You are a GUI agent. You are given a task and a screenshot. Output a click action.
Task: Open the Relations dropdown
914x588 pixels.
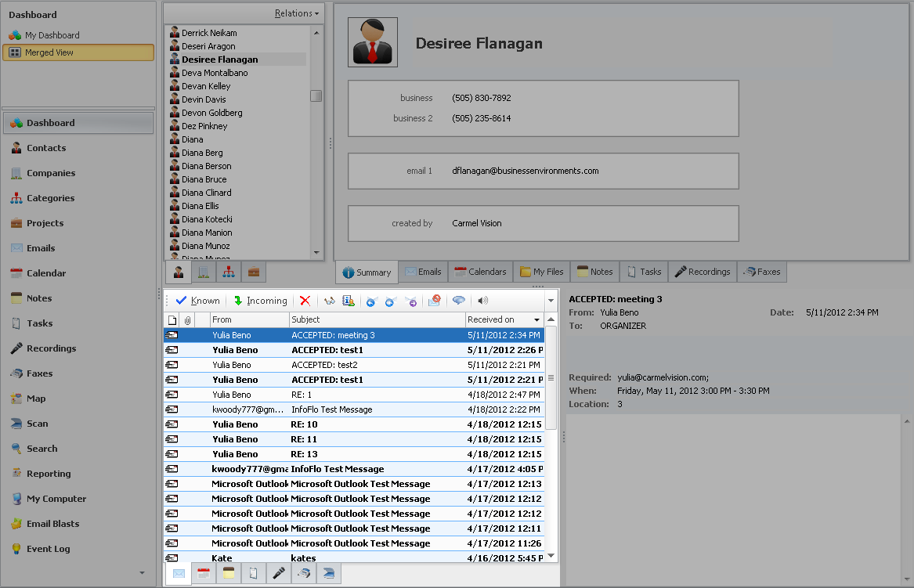[297, 13]
